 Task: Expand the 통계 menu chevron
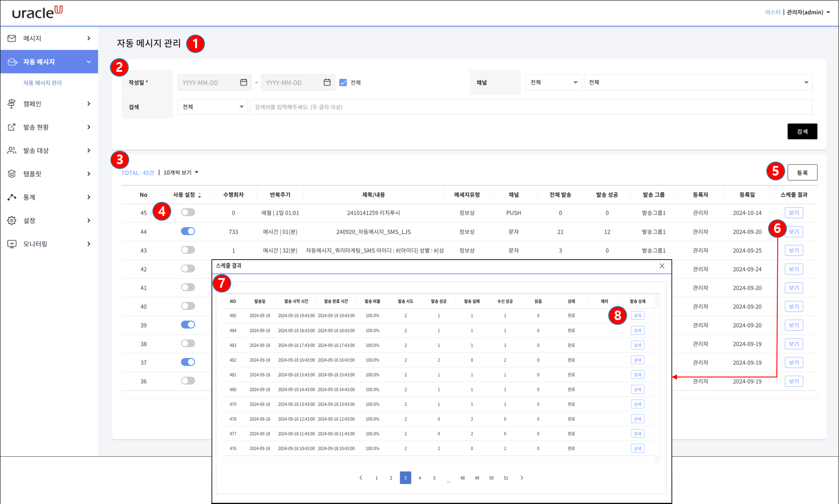pos(89,197)
